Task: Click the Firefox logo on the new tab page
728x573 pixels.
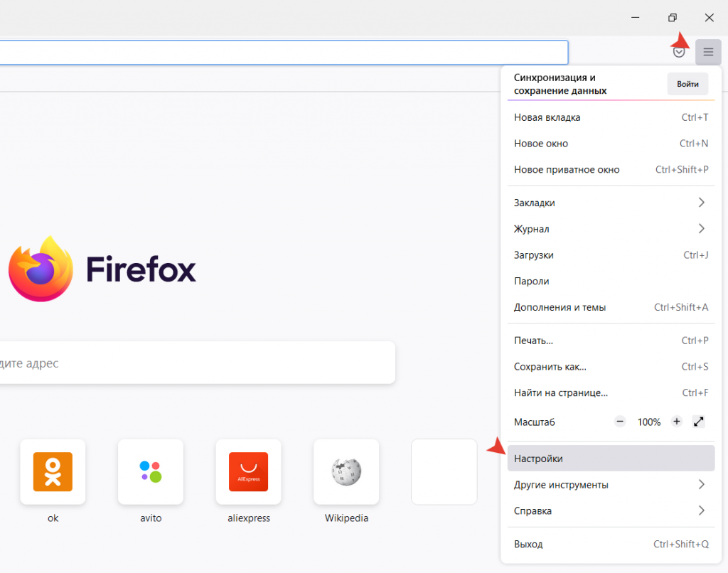Action: click(x=41, y=269)
